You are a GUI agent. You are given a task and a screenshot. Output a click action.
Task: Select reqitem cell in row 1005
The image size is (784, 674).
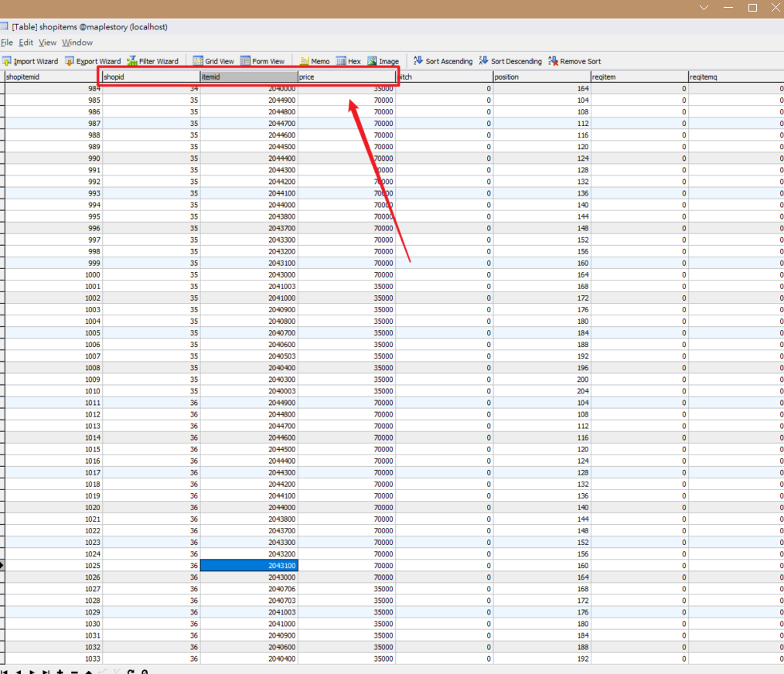point(639,333)
